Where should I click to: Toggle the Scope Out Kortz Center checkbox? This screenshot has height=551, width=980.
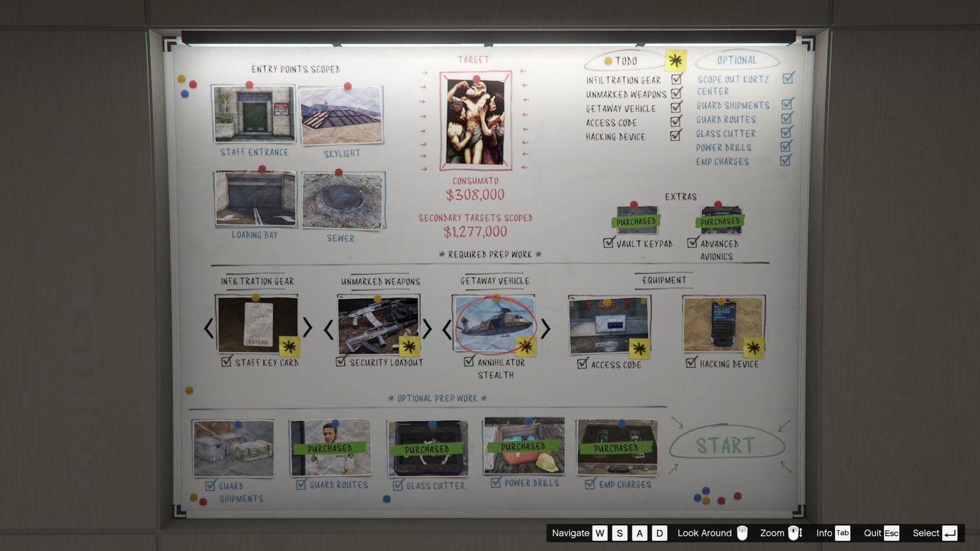pos(788,78)
